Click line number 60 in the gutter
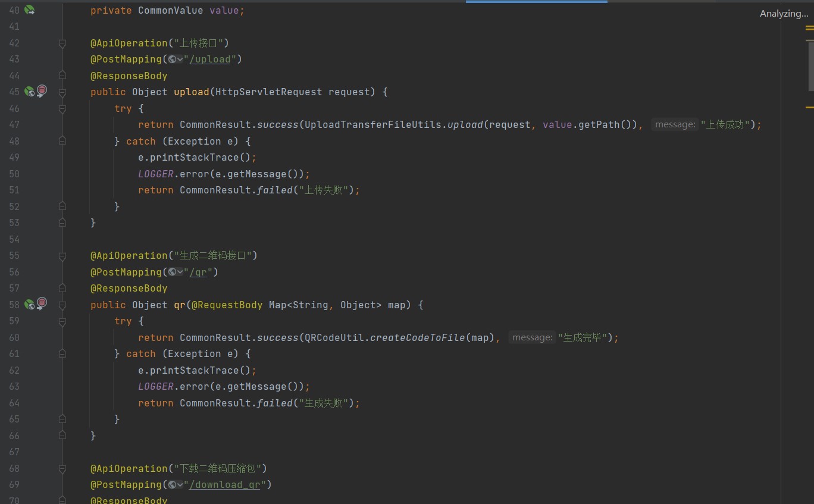This screenshot has width=814, height=504. (x=14, y=337)
